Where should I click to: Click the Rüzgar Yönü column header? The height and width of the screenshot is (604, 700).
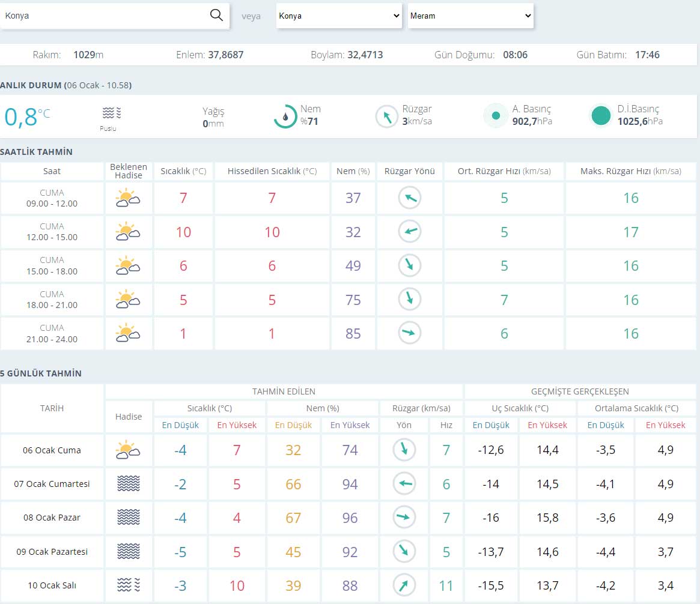(x=409, y=171)
